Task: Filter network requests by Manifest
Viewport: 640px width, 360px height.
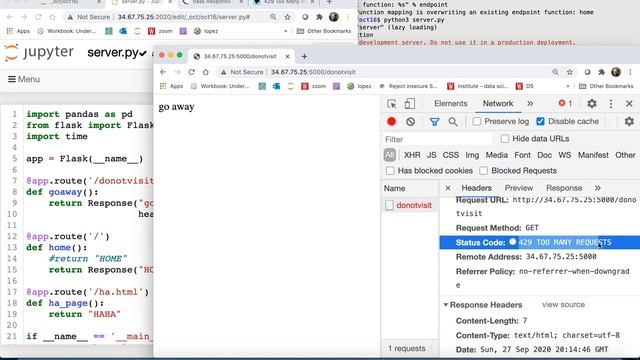Action: [593, 155]
